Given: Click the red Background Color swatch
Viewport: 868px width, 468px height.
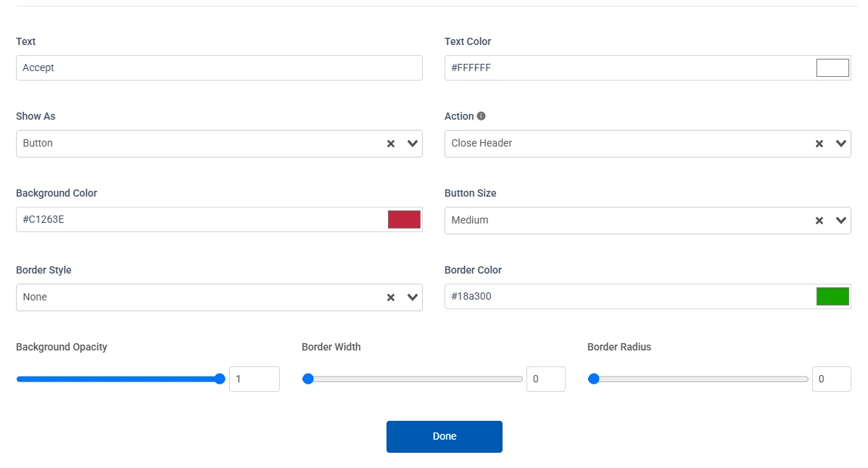Looking at the screenshot, I should click(403, 218).
